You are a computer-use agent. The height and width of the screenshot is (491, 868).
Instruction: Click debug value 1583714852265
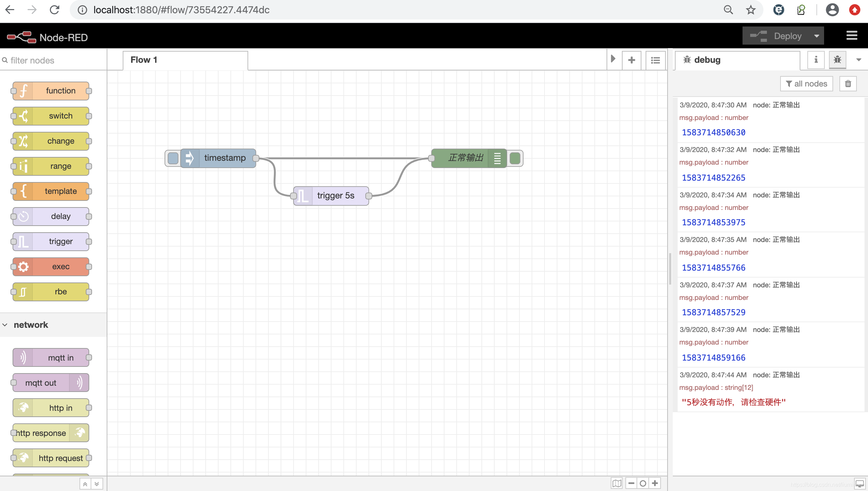click(714, 178)
